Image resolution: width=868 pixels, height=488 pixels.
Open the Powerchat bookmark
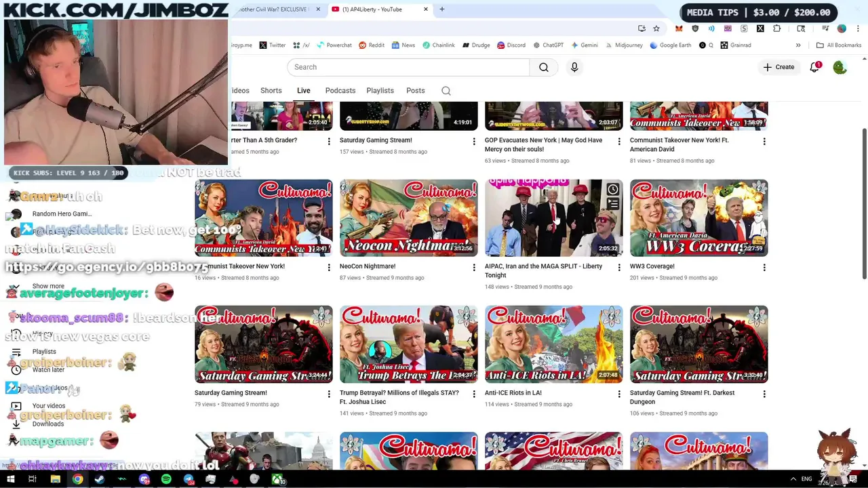tap(334, 45)
